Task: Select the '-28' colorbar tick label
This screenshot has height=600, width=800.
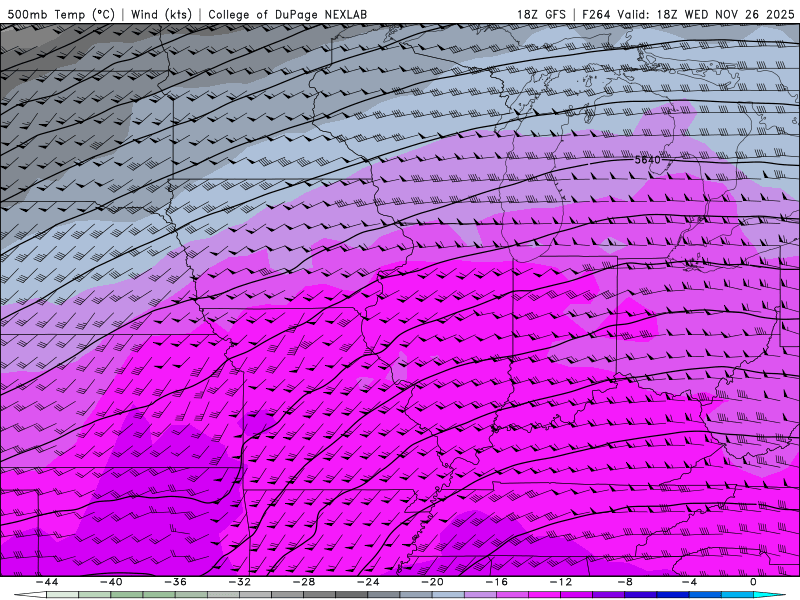Action: (x=304, y=582)
